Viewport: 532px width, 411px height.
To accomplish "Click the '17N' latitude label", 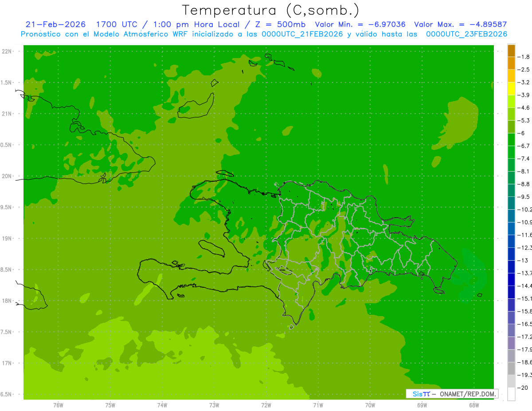I will pos(7,363).
